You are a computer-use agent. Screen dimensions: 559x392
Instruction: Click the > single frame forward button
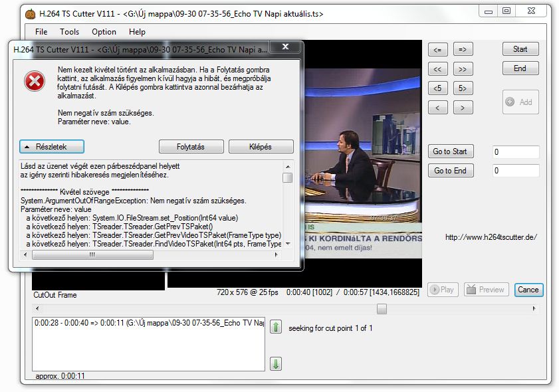[463, 107]
